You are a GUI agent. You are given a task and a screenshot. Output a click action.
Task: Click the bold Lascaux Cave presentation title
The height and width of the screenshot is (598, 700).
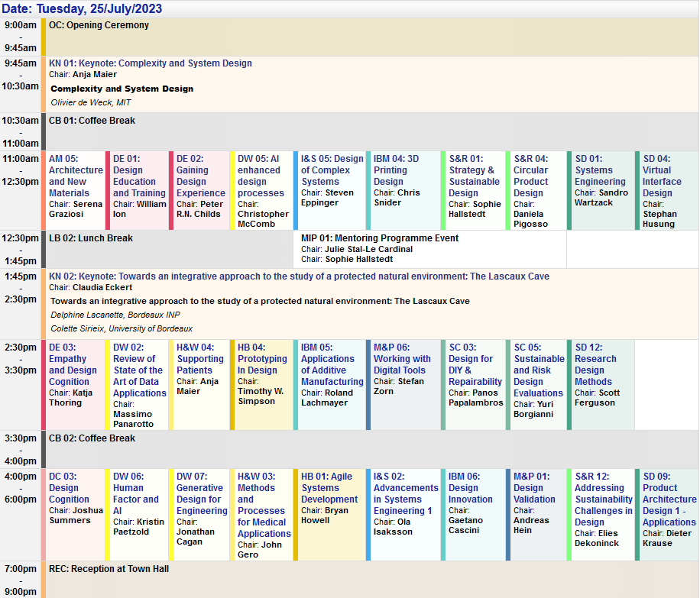(x=260, y=301)
